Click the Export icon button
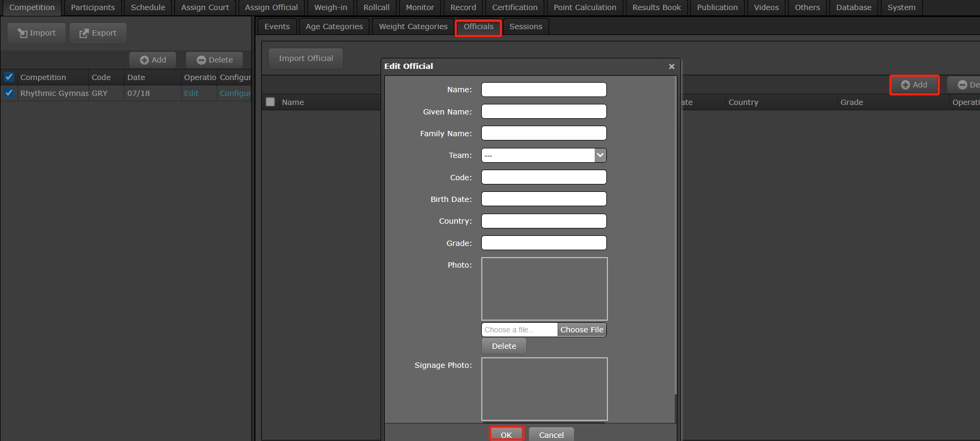980x441 pixels. 98,33
